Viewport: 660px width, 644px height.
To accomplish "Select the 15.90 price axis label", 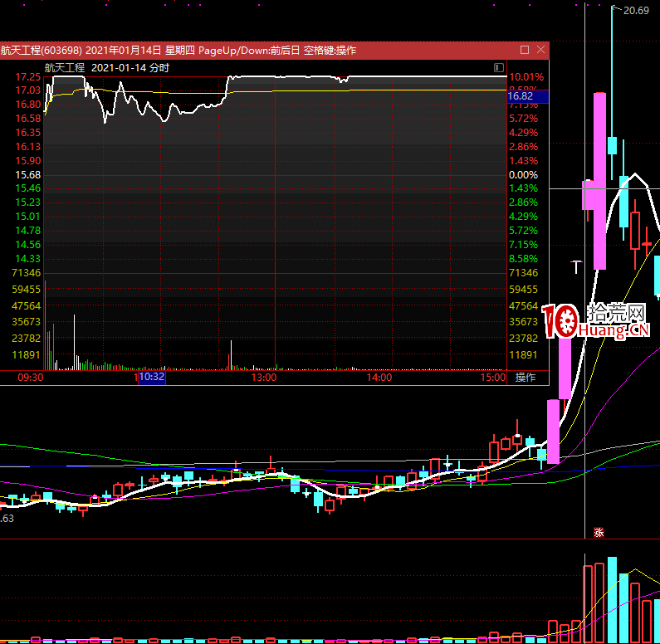I will 27,161.
